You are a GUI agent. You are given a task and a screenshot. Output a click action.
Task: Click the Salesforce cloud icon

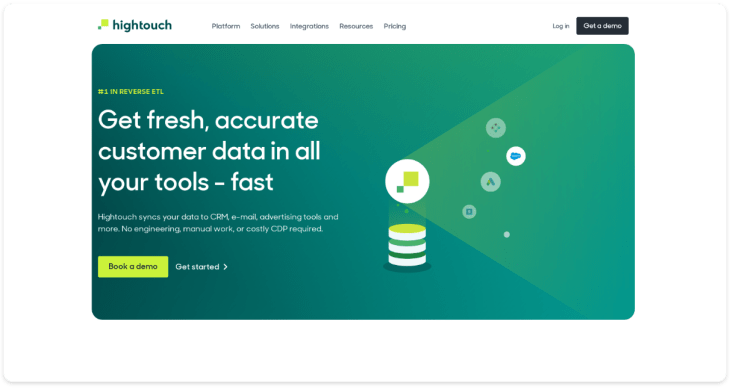(x=516, y=156)
